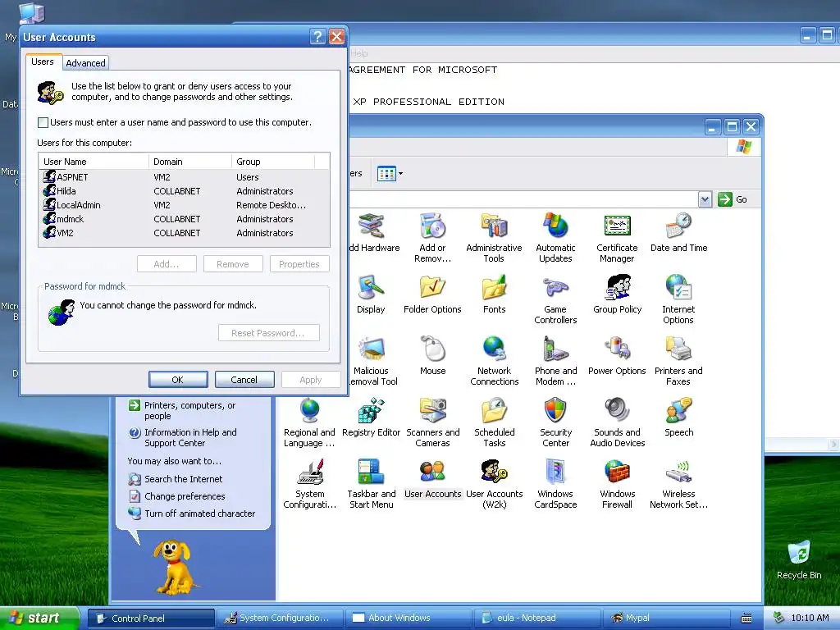Click the animated search dog character

(174, 566)
